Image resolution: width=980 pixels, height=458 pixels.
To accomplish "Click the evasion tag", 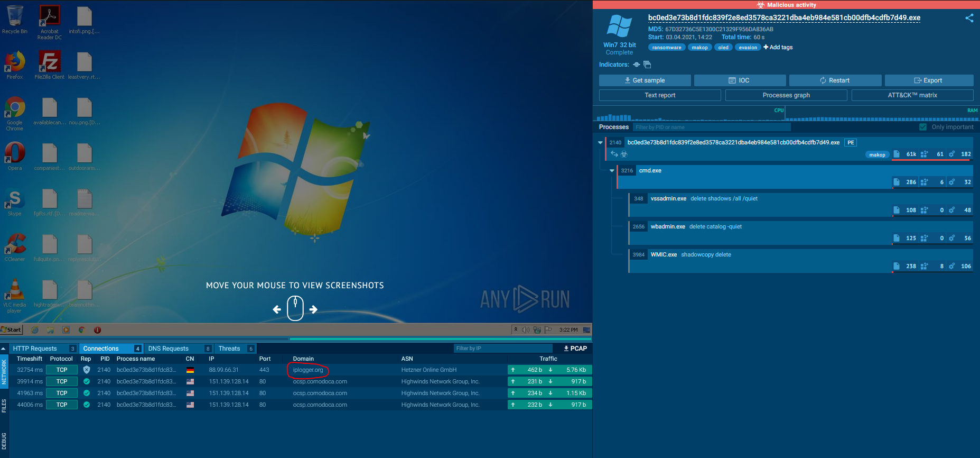I will tap(748, 48).
